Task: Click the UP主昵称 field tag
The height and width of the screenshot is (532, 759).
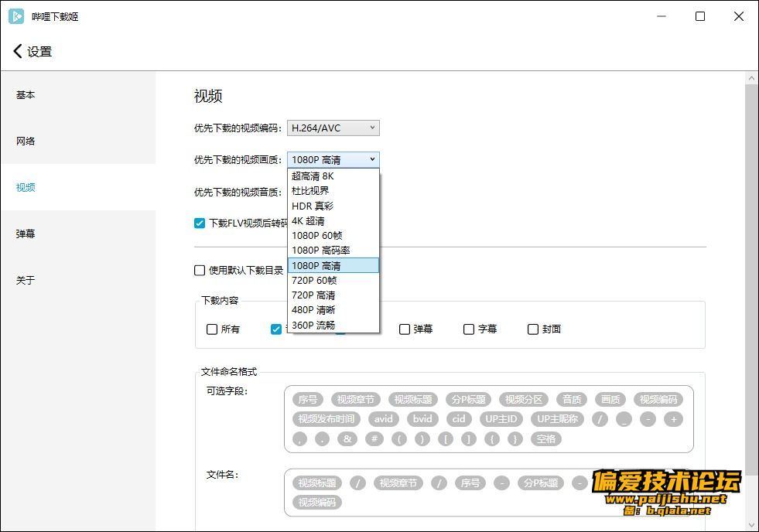Action: click(x=558, y=419)
